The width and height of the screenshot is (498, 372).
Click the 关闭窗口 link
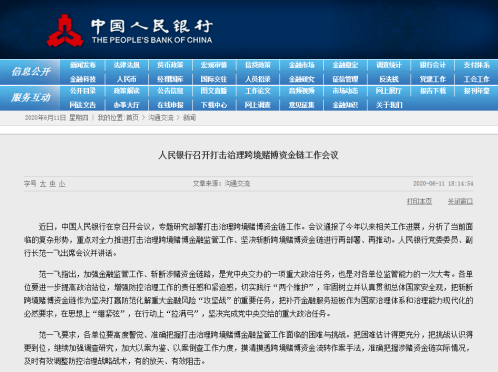click(460, 201)
